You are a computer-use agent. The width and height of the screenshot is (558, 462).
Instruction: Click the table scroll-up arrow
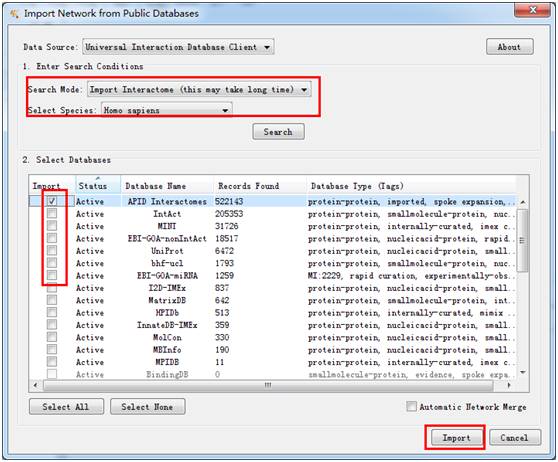tap(523, 202)
